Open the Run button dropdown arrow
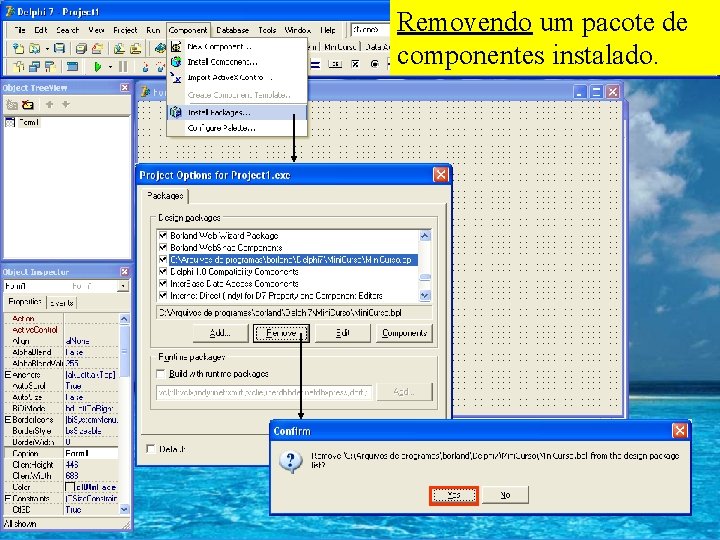 tap(110, 67)
